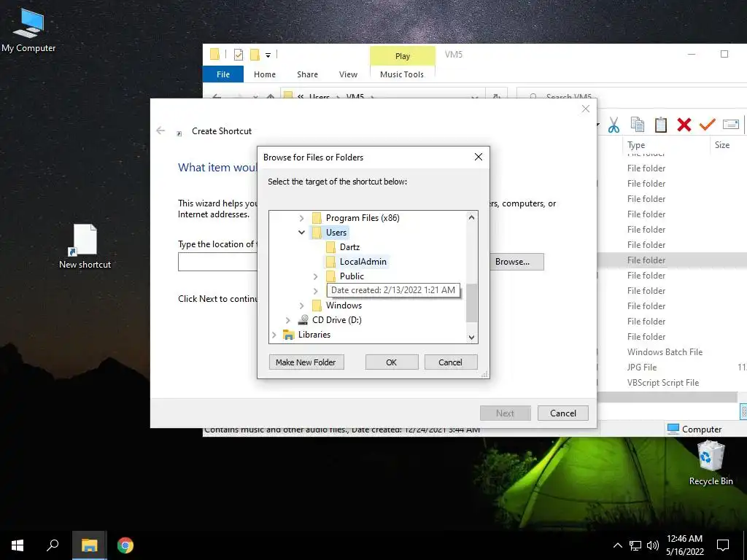
Task: Select the New shortcut desktop icon
Action: (x=85, y=246)
